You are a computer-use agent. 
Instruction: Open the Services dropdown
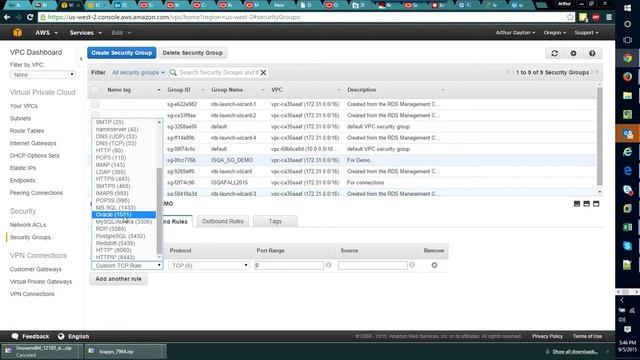(x=86, y=33)
